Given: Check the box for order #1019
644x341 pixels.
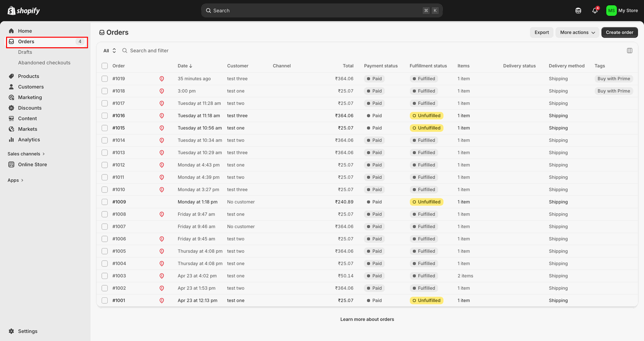Looking at the screenshot, I should point(105,79).
